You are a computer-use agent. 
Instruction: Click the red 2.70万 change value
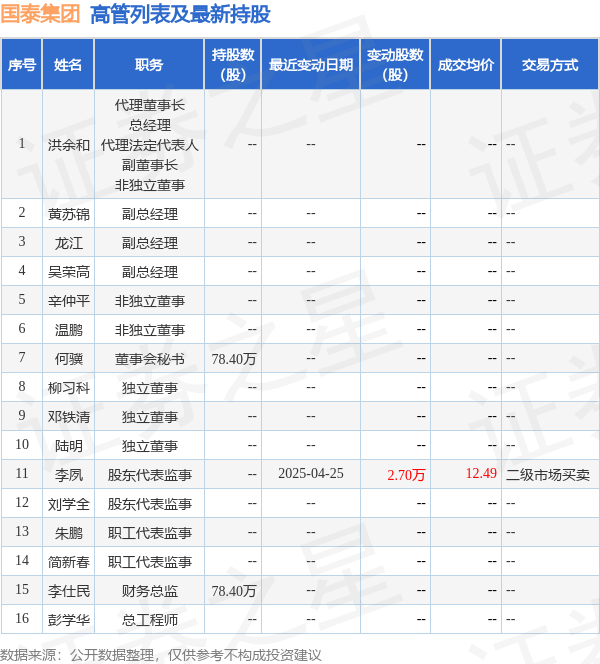click(406, 475)
